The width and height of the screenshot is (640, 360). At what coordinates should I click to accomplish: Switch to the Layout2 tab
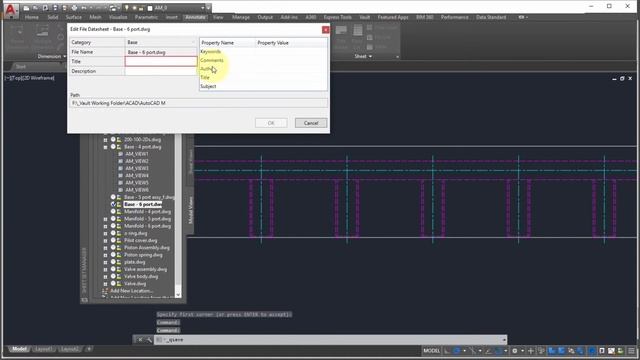click(69, 349)
